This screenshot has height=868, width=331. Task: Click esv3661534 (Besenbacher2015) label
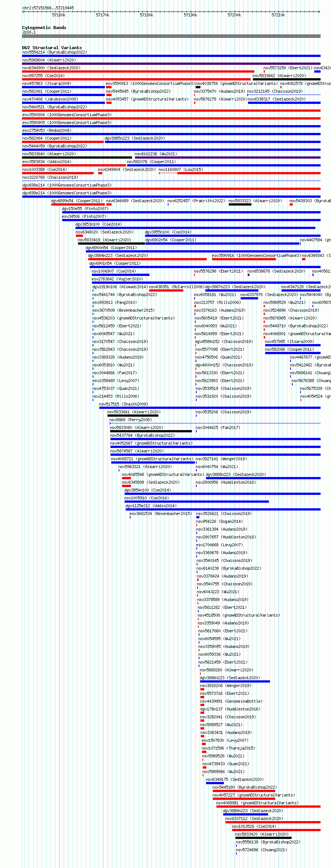pyautogui.click(x=161, y=514)
